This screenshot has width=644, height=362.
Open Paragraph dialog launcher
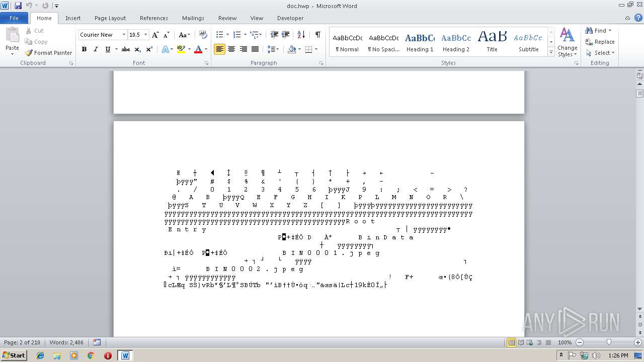tap(321, 63)
